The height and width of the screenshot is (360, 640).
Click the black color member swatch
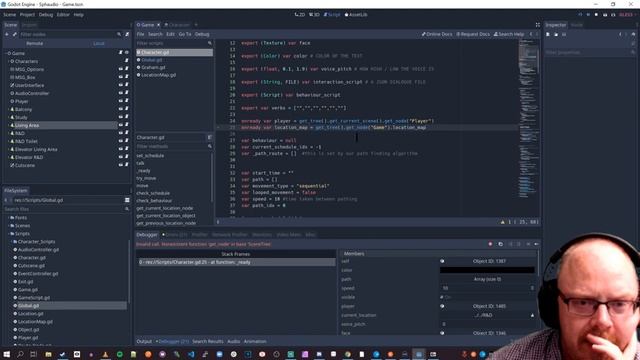487,270
